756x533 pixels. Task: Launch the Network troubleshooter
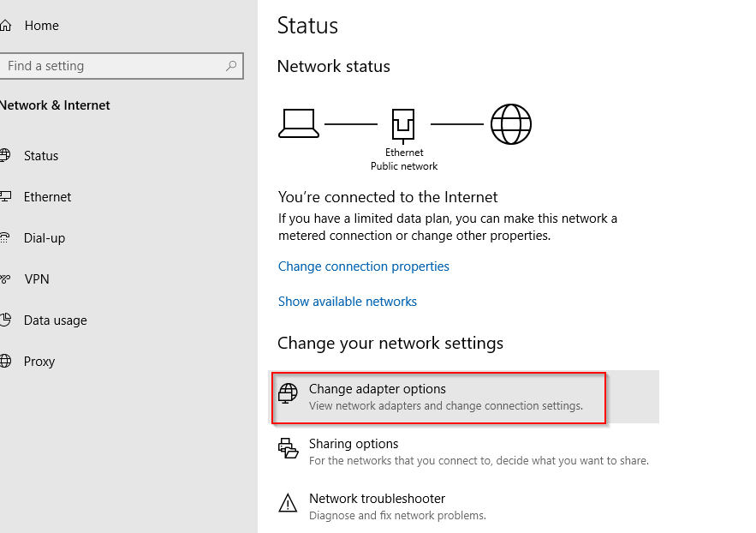click(377, 498)
